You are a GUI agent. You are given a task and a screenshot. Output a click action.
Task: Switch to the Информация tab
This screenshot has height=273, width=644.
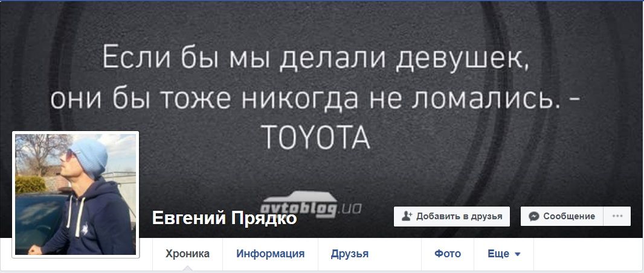[x=270, y=254]
